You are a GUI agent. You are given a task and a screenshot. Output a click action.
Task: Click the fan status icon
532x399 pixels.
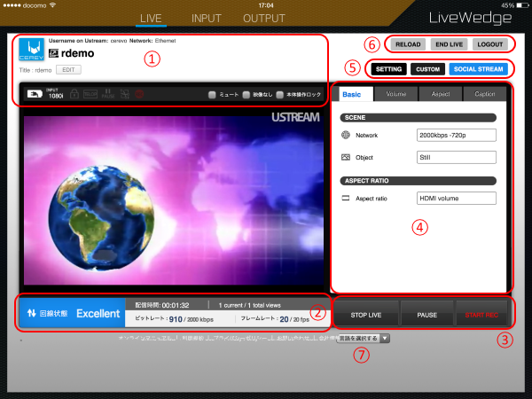click(125, 94)
